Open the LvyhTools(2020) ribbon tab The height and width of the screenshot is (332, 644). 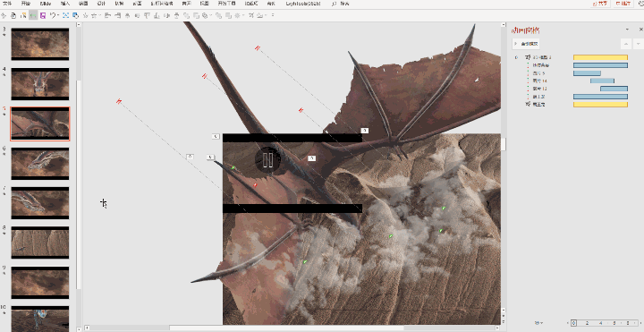tap(303, 4)
